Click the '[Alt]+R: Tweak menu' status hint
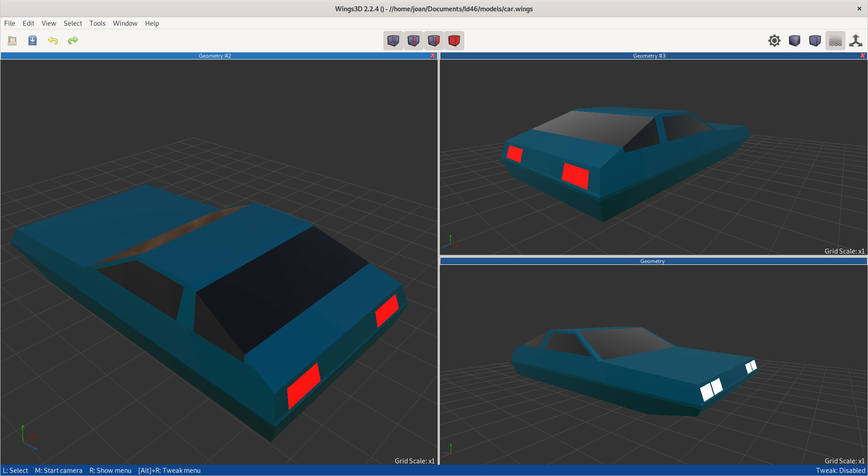Viewport: 868px width, 476px height. click(x=169, y=471)
